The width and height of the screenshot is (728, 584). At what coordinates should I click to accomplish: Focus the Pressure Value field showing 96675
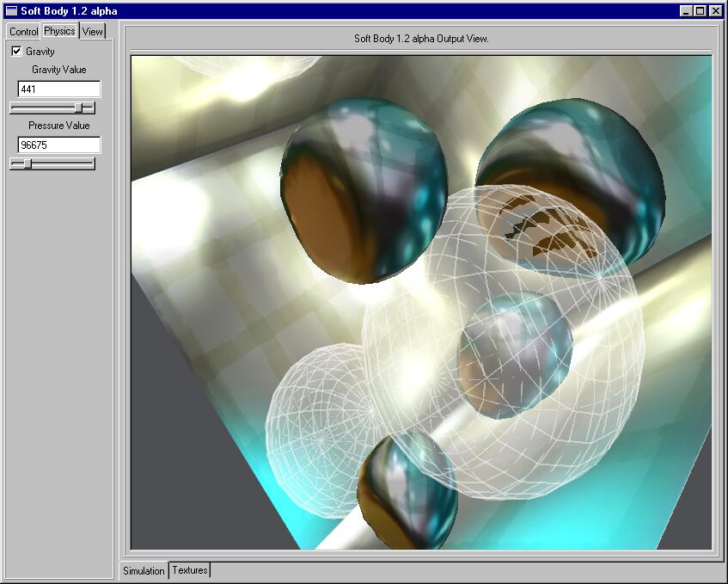tap(58, 145)
